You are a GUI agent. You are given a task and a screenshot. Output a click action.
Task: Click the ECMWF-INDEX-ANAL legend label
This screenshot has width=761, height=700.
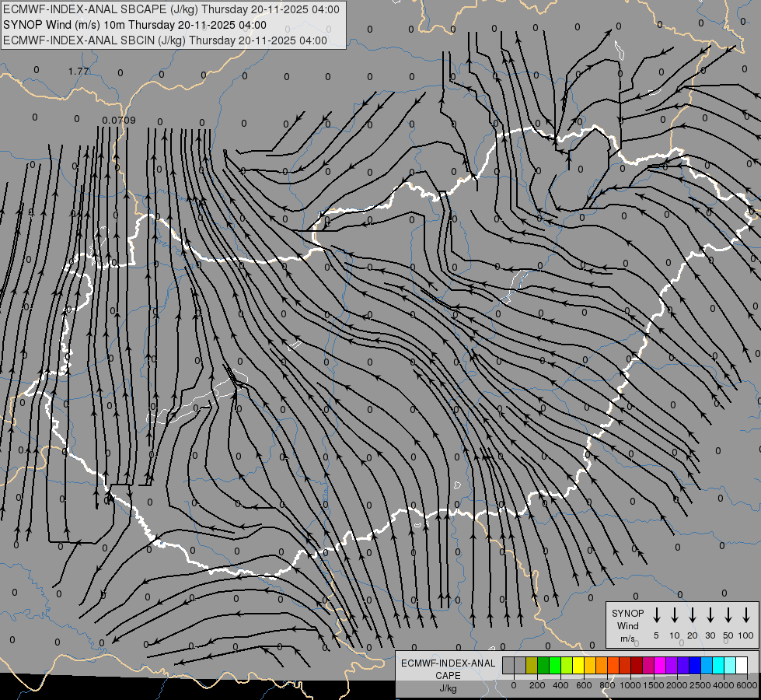pos(448,663)
